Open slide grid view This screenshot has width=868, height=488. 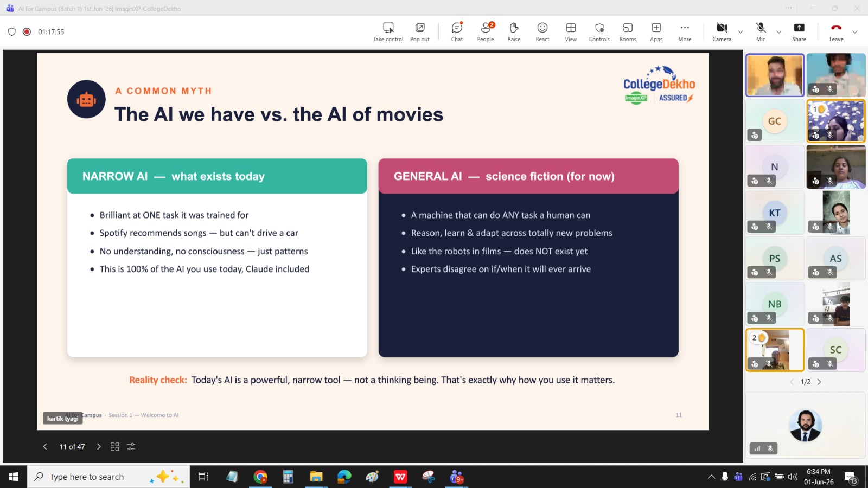tap(115, 447)
